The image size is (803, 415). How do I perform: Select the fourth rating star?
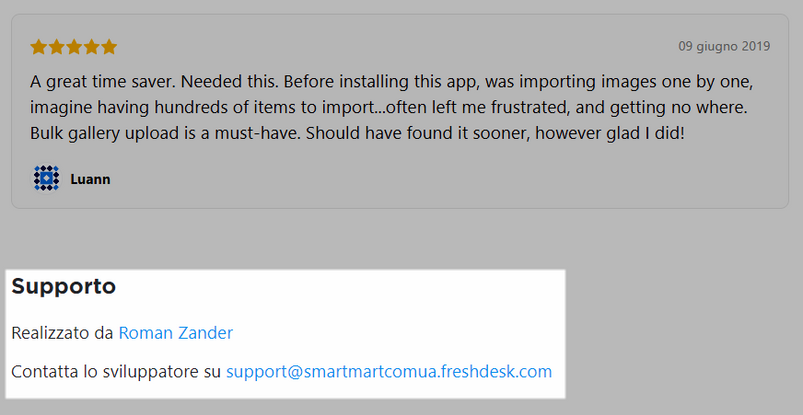(x=91, y=47)
